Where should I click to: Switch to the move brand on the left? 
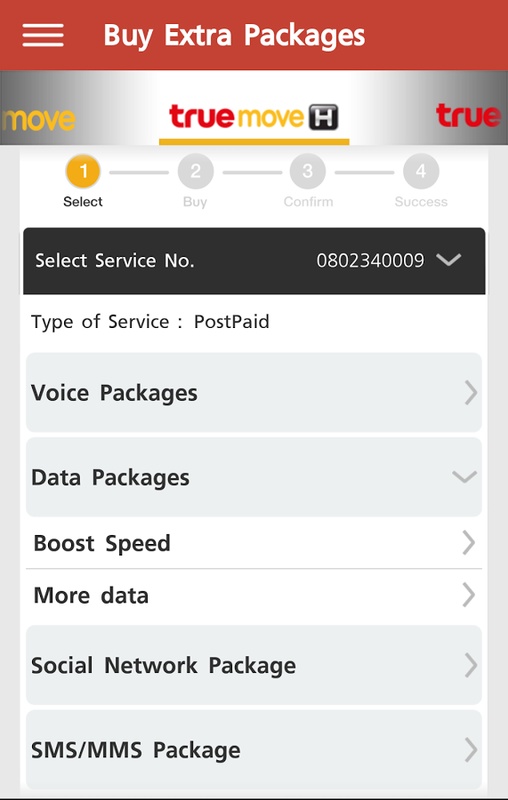tap(38, 119)
